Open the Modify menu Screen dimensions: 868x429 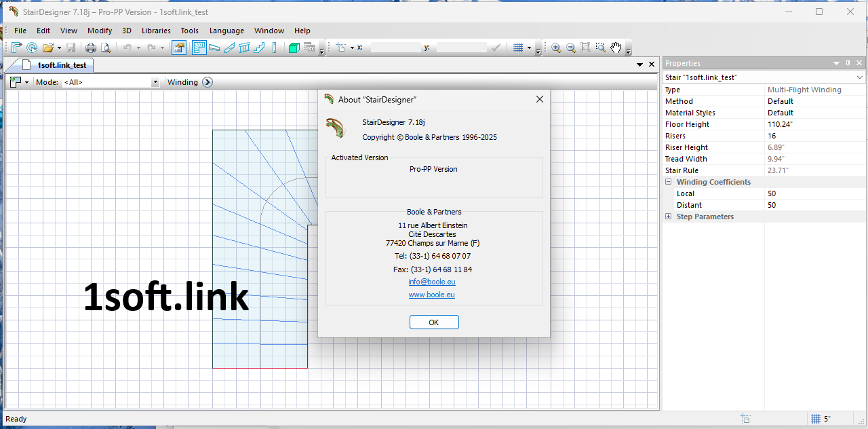click(100, 31)
